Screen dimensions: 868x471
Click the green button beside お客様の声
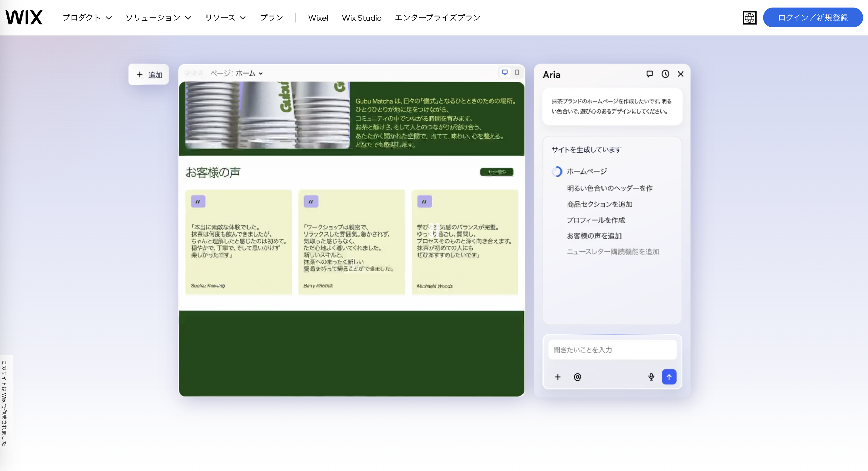(x=497, y=172)
